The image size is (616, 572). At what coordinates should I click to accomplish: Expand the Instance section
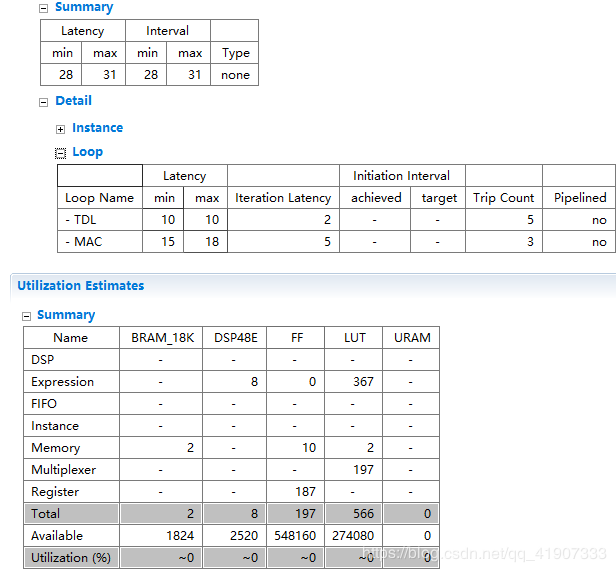pyautogui.click(x=60, y=129)
